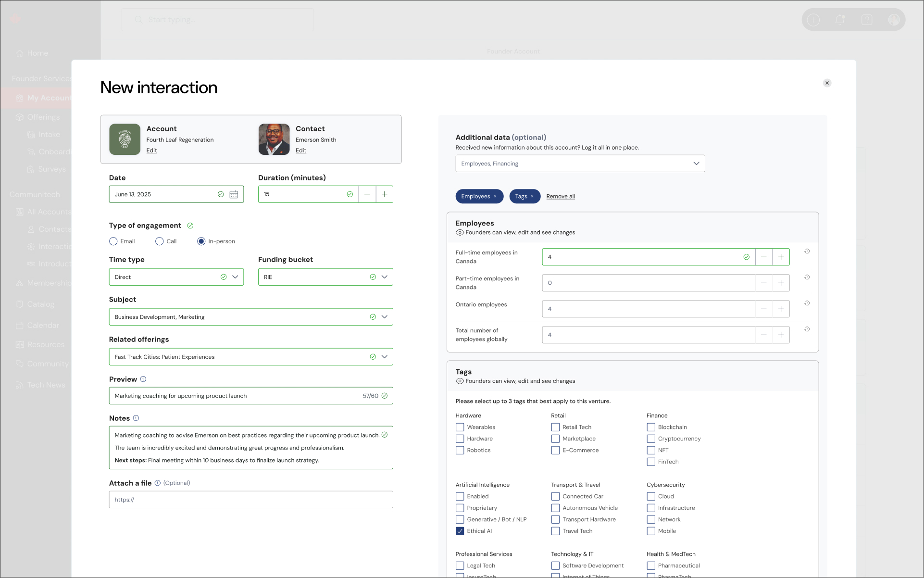Remove the Tags chip
Image resolution: width=924 pixels, height=578 pixels.
point(532,196)
